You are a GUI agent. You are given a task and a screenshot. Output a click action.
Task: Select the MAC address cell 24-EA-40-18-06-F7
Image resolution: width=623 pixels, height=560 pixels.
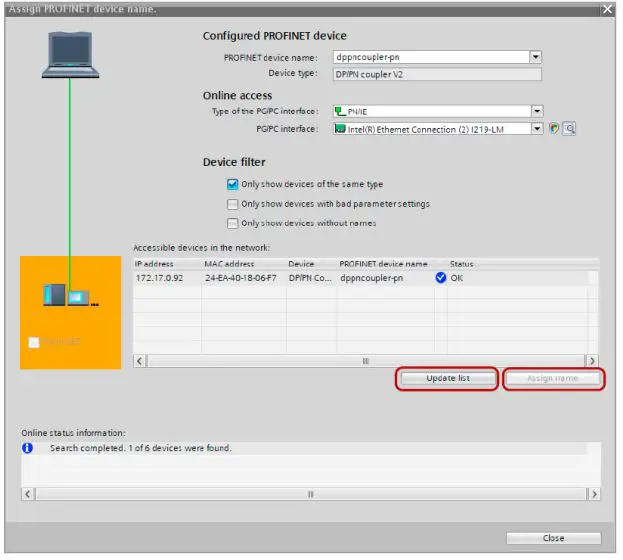click(241, 278)
